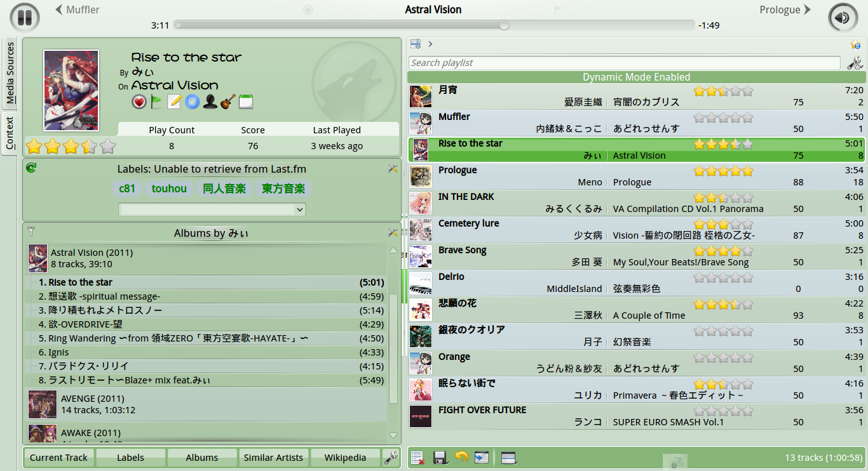Skip to next track Prologue
868x471 pixels.
(785, 10)
